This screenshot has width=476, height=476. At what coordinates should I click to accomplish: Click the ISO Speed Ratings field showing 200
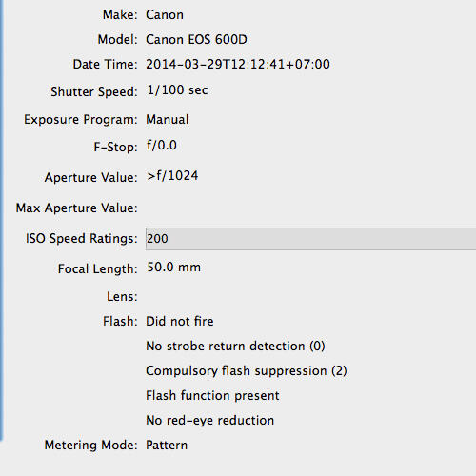tap(310, 239)
